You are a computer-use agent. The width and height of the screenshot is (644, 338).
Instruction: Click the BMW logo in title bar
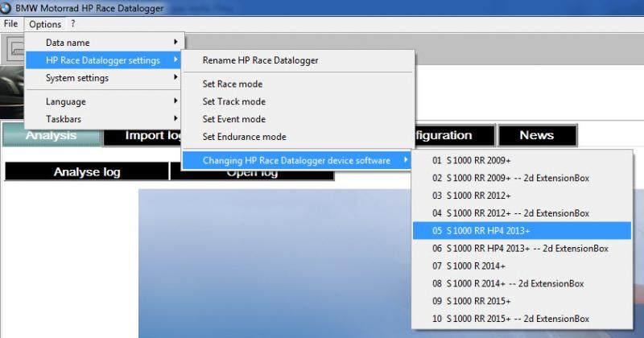tap(6, 8)
